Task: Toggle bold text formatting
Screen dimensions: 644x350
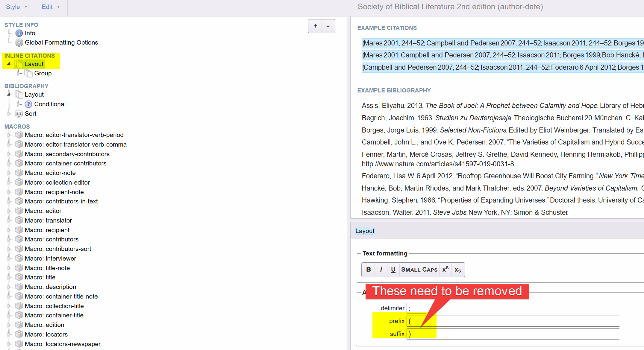Action: tap(369, 270)
